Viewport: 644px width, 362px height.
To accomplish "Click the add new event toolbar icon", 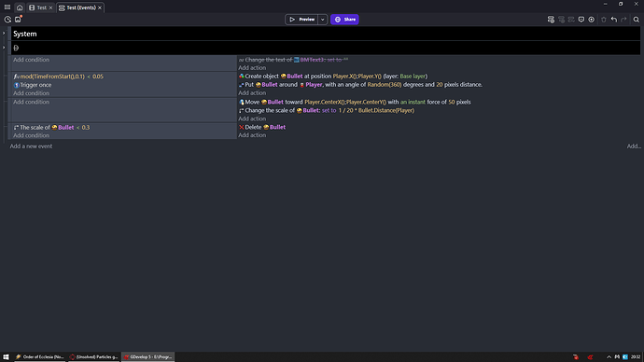I will [x=551, y=20].
